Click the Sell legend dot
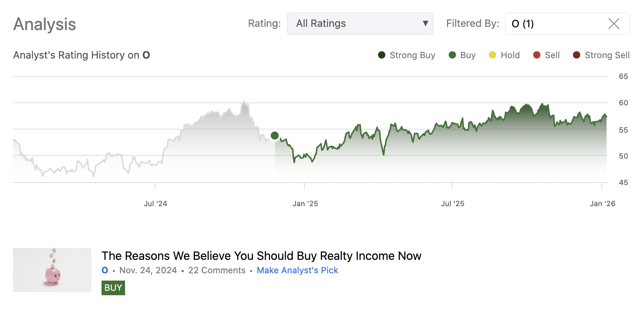The height and width of the screenshot is (318, 644). pos(537,55)
